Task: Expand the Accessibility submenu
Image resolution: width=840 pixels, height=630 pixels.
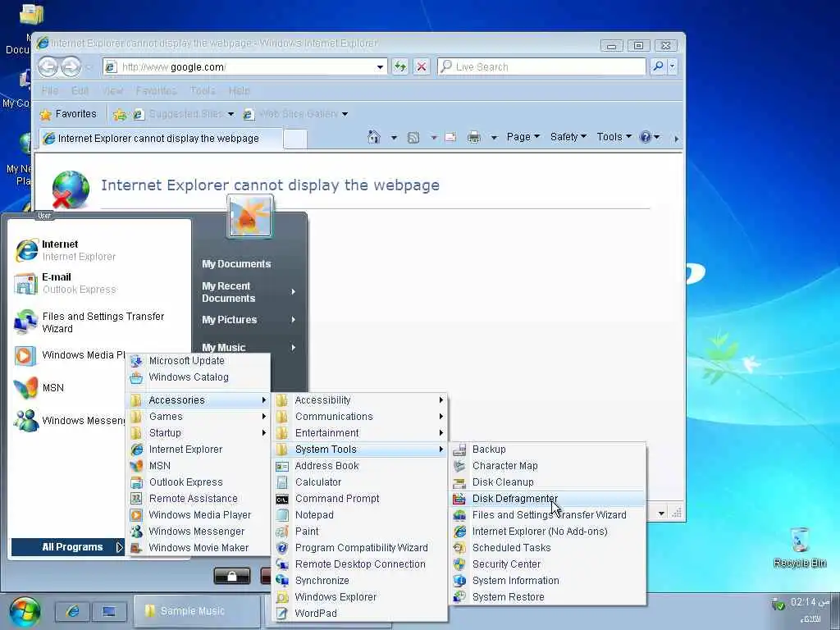Action: (x=361, y=399)
